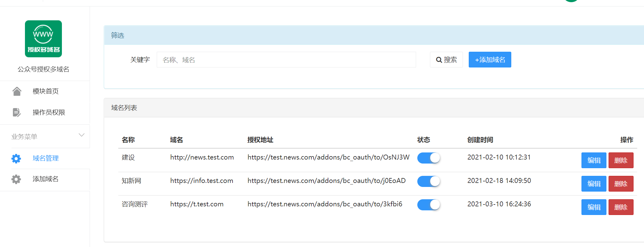Image resolution: width=644 pixels, height=247 pixels.
Task: Open 添加域名 in the sidebar
Action: click(45, 179)
